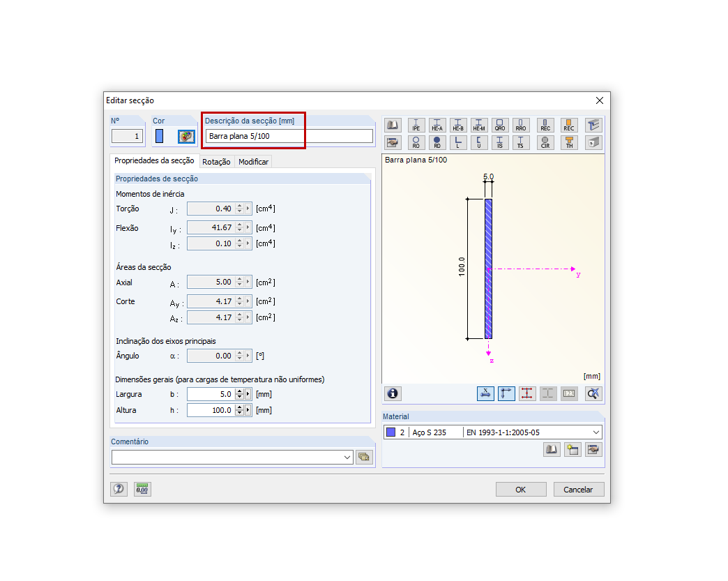
Task: Open the Altura h arrow menu
Action: click(x=248, y=410)
